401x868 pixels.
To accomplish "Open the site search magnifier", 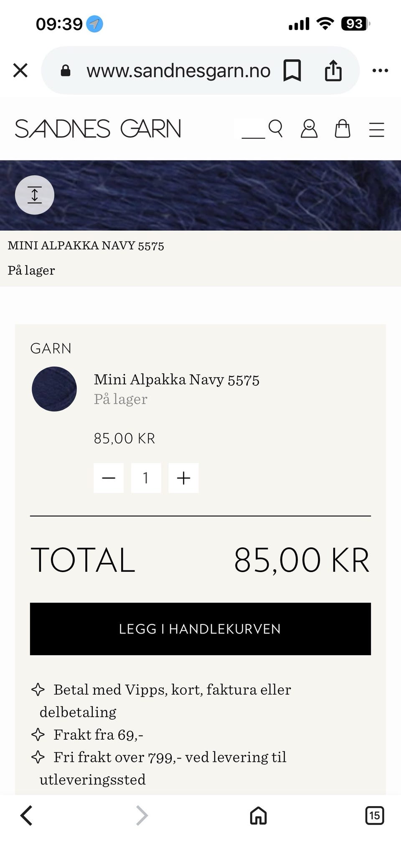I will pos(276,129).
